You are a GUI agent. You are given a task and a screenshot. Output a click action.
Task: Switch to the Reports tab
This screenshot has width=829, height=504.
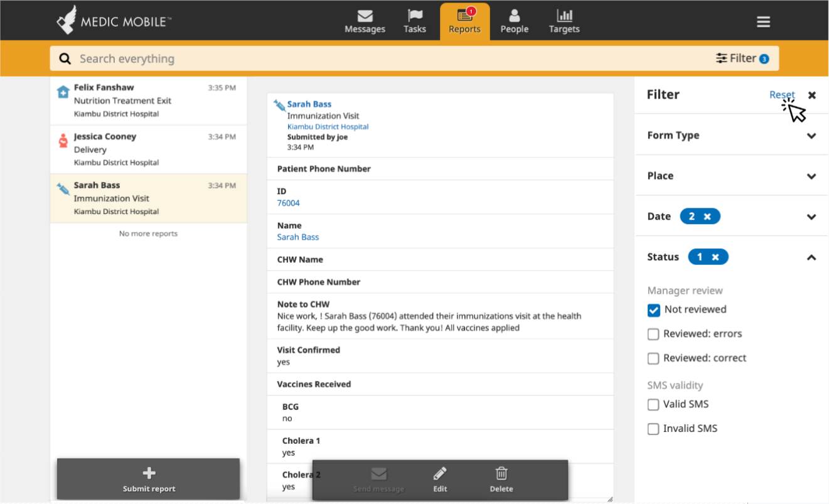(465, 22)
